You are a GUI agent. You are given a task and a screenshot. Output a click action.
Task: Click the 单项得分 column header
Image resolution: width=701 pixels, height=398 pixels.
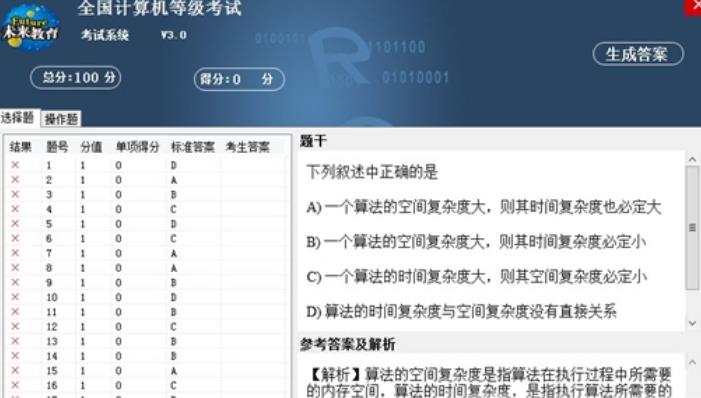pos(137,147)
